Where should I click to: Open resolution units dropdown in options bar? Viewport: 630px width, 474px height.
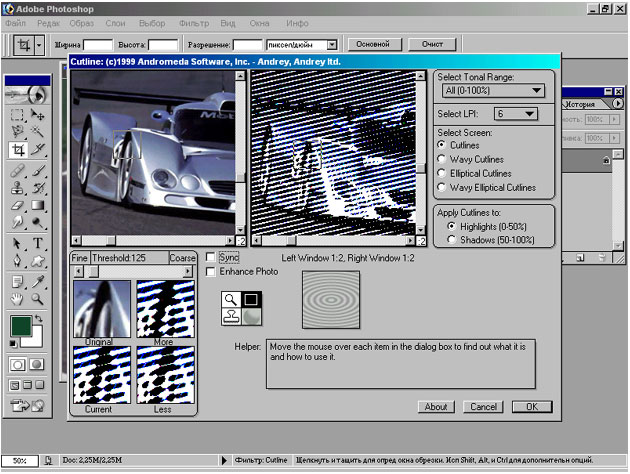click(x=332, y=45)
